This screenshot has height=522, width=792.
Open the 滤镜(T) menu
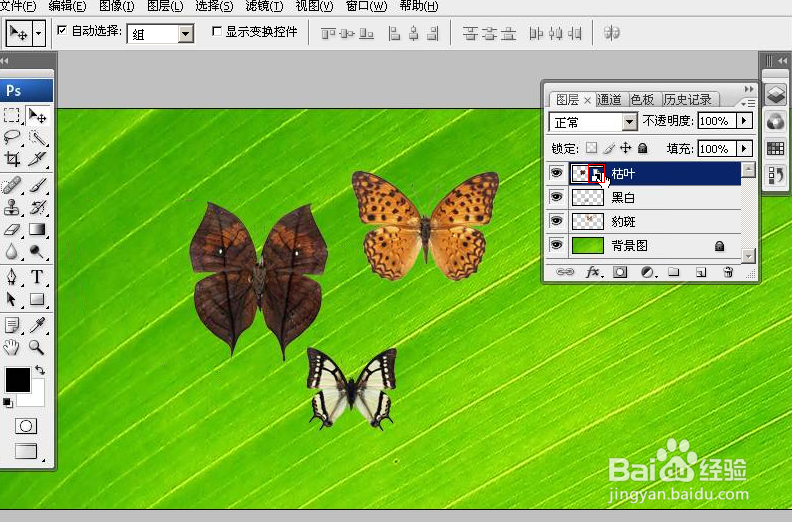click(264, 6)
